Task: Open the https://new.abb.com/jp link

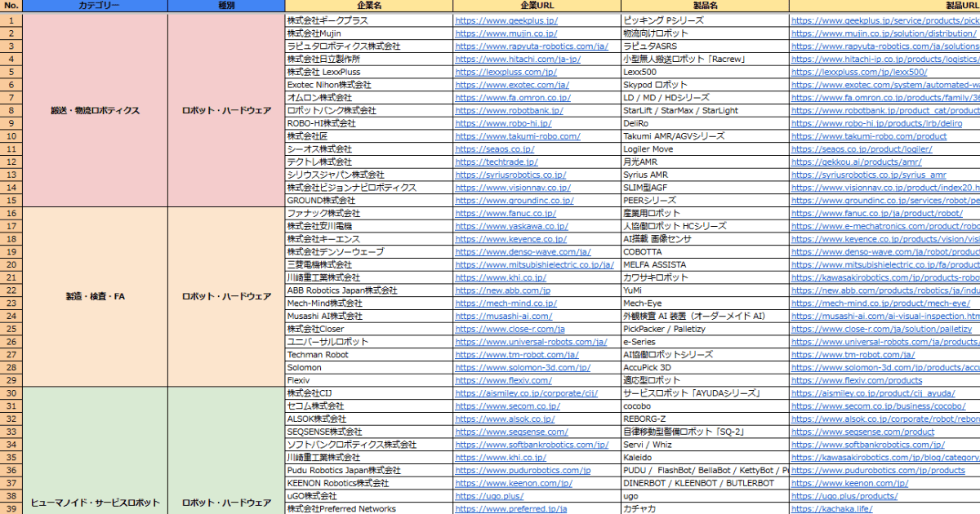Action: coord(502,290)
